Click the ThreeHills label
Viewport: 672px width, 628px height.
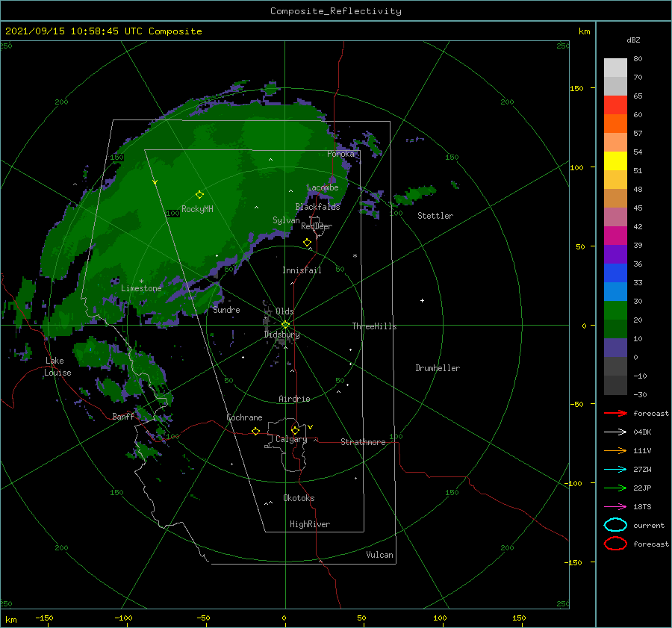[x=374, y=326]
